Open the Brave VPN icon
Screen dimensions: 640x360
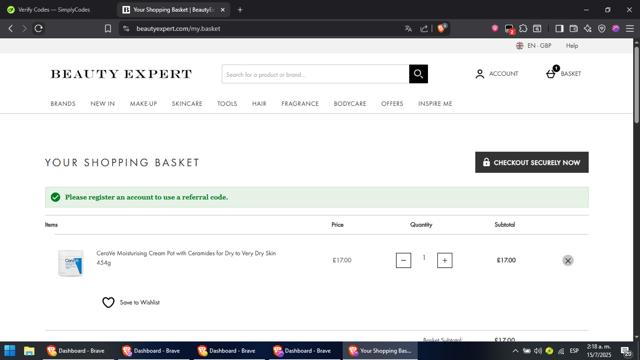(x=602, y=29)
